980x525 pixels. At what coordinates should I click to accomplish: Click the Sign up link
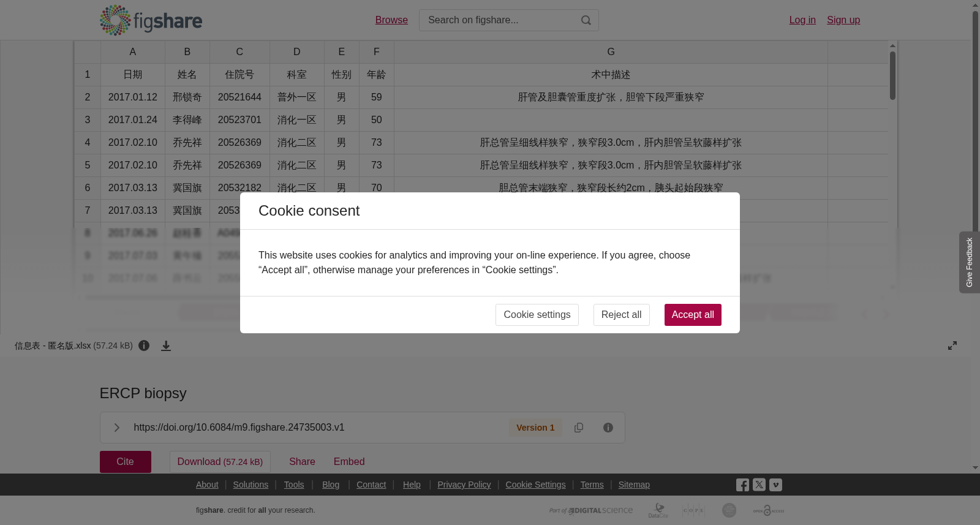point(843,20)
